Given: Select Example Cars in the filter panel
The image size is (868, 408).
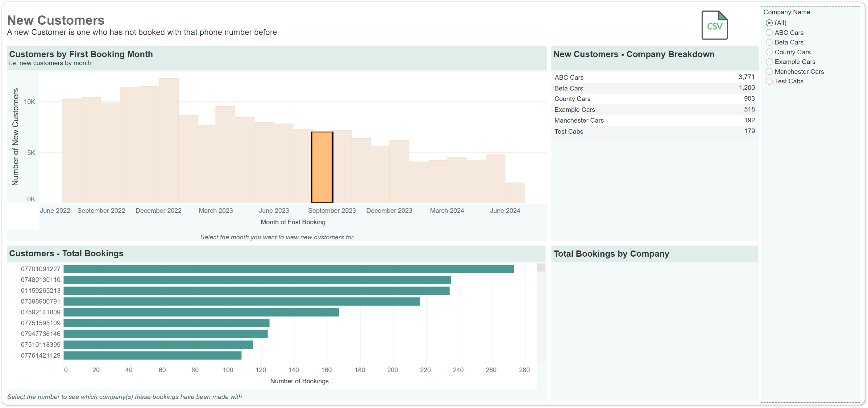Looking at the screenshot, I should (x=770, y=61).
